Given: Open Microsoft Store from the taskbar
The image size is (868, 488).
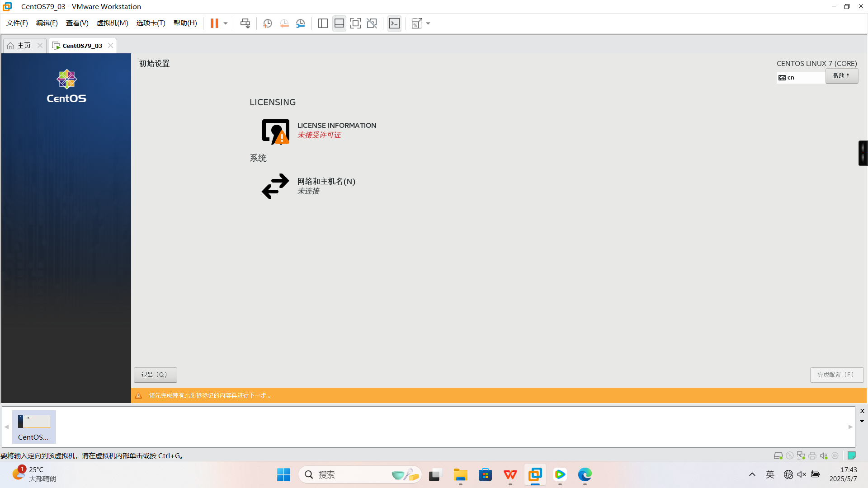Looking at the screenshot, I should pos(485,474).
